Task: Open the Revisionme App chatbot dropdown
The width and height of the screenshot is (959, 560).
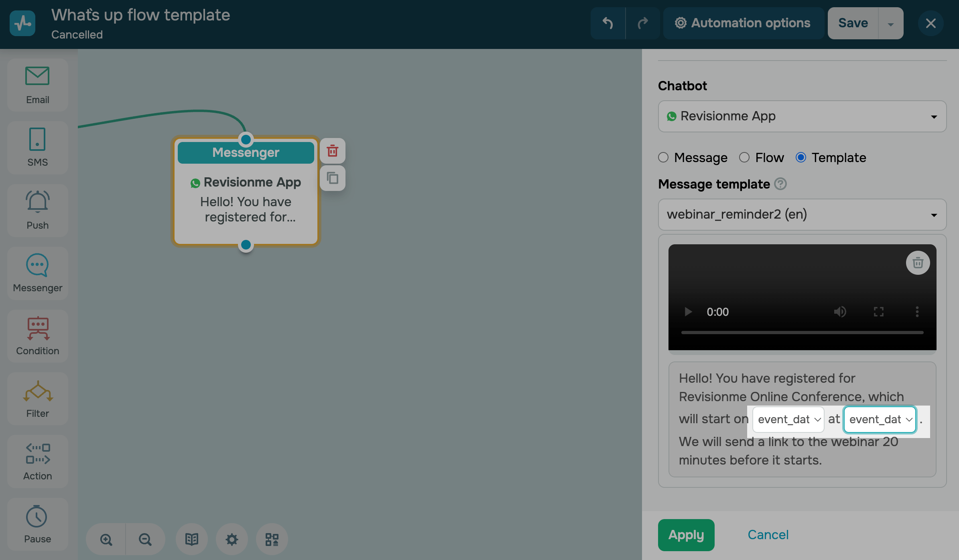Action: click(x=802, y=116)
